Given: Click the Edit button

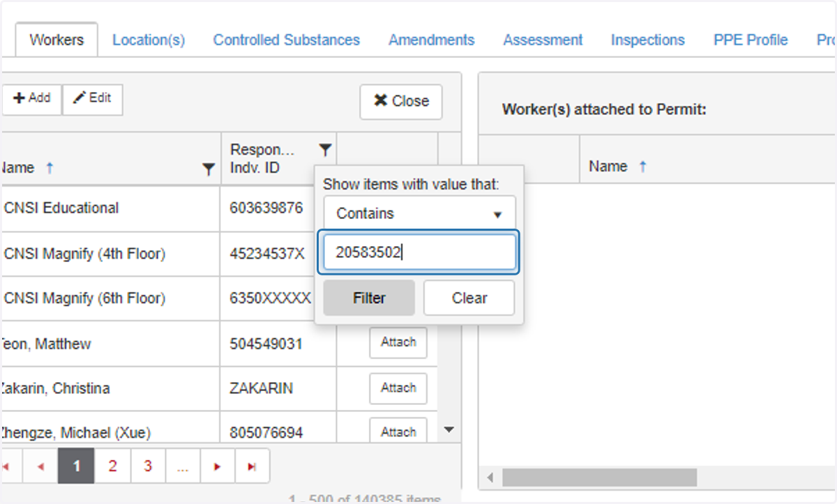Looking at the screenshot, I should pyautogui.click(x=93, y=99).
